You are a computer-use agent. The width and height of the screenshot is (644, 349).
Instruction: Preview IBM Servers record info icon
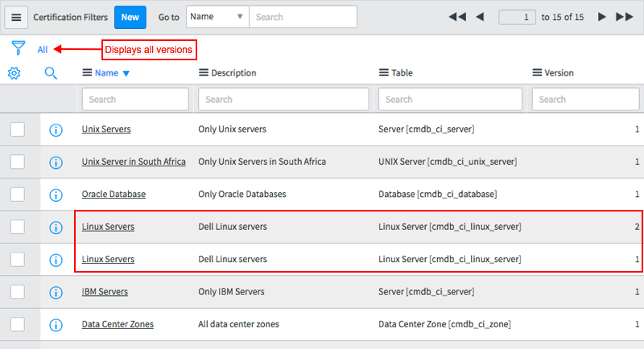click(x=56, y=293)
